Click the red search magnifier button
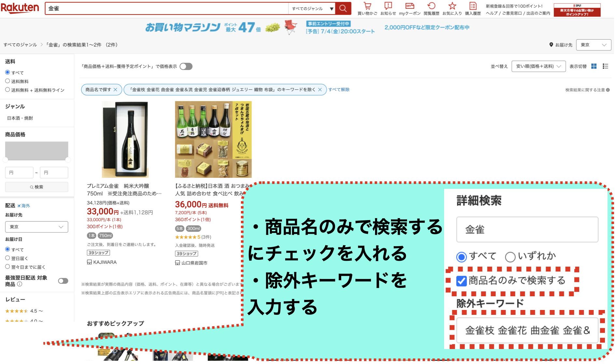This screenshot has width=616, height=364. click(x=343, y=8)
